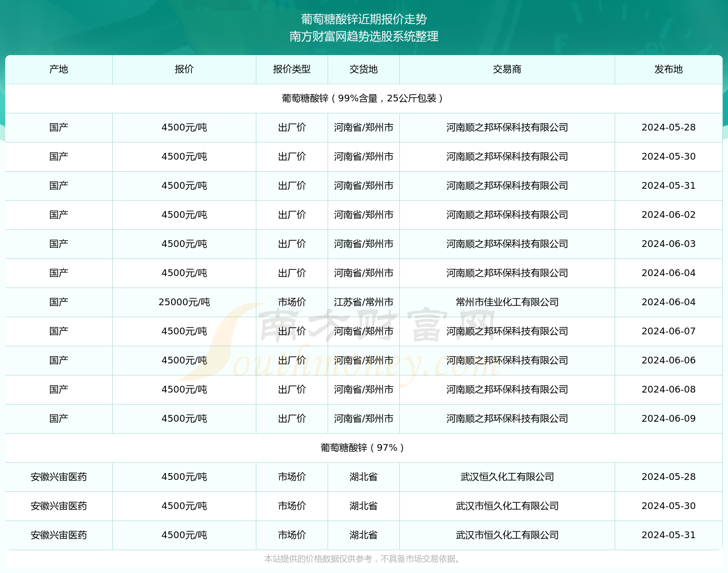Click 武汉市恒久化工有限公司 in 2024-05-31 row
728x573 pixels.
tap(507, 535)
